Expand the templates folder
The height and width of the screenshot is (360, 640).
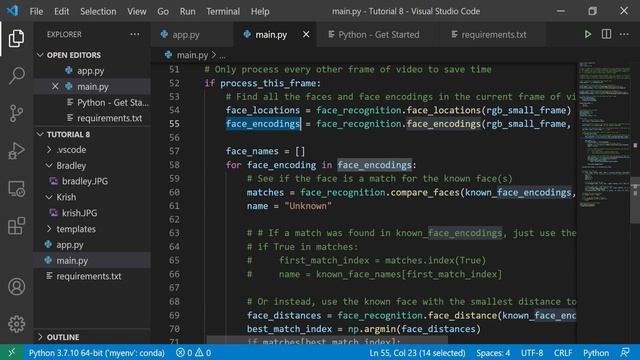[49, 229]
